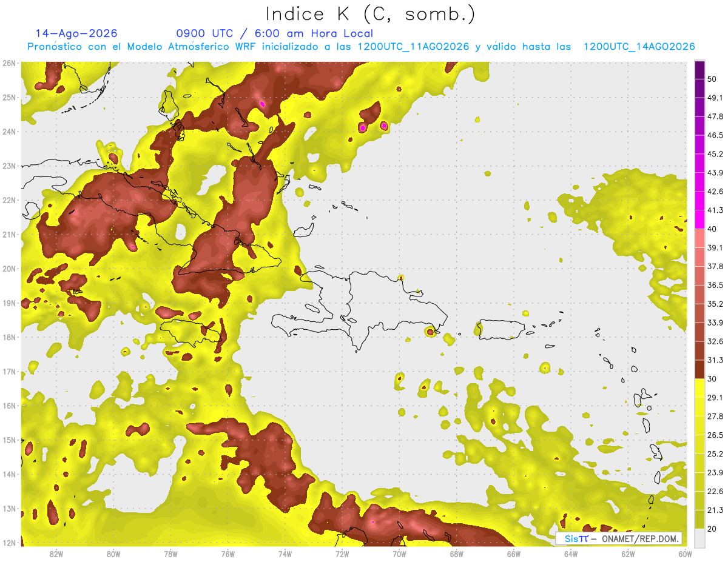This screenshot has width=728, height=562.
Task: Click the "13N" latitude label
Action: pos(9,509)
